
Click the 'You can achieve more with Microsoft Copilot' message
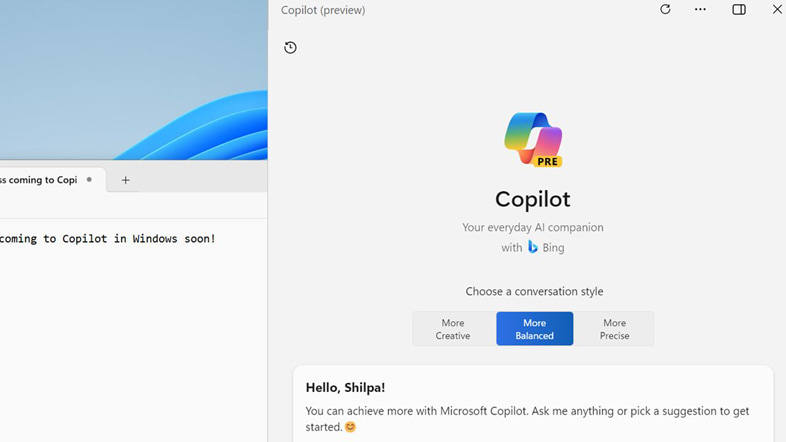click(527, 418)
